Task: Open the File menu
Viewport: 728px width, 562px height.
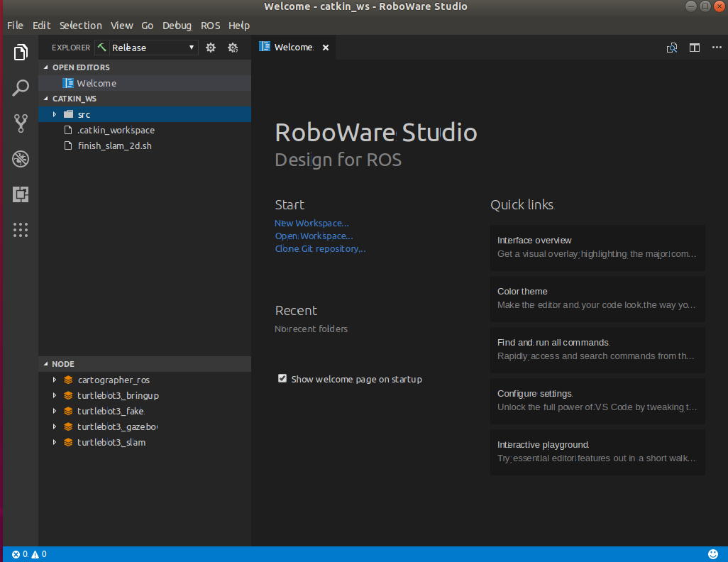Action: point(16,26)
